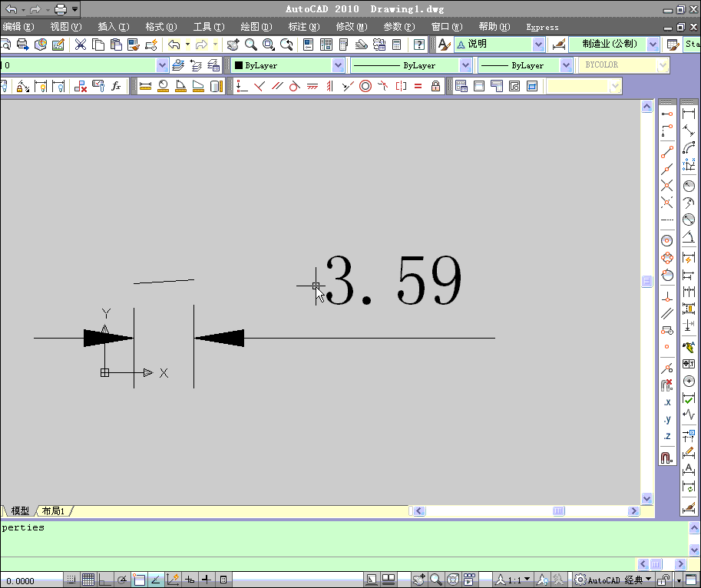The width and height of the screenshot is (701, 588).
Task: Open the Parameters Manager fx icon
Action: tap(116, 86)
